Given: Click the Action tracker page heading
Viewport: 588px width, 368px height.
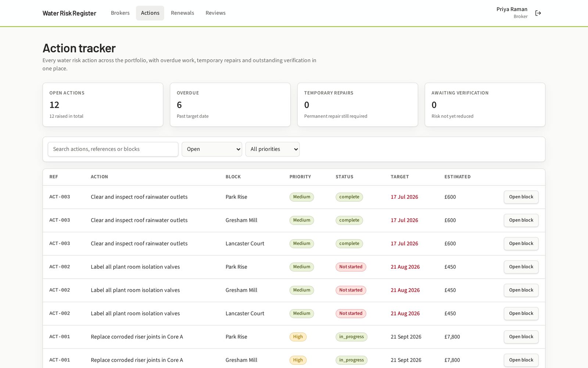Looking at the screenshot, I should tap(79, 48).
